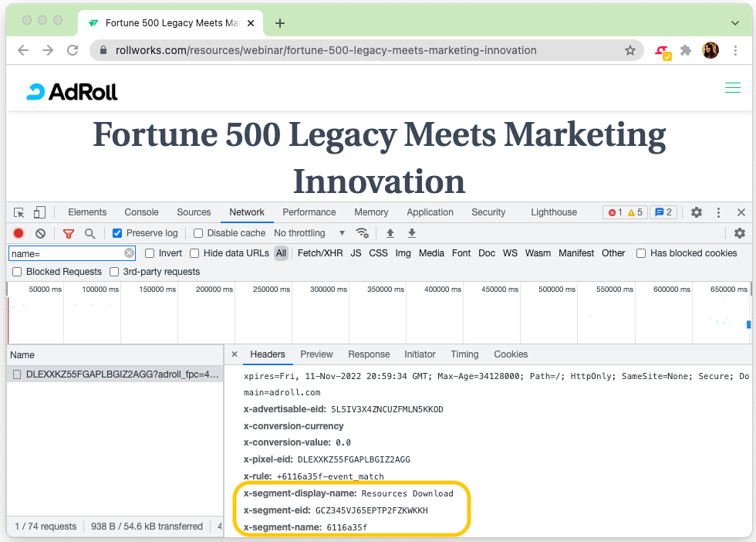This screenshot has width=756, height=542.
Task: Enable the Disable cache checkbox
Action: (198, 233)
